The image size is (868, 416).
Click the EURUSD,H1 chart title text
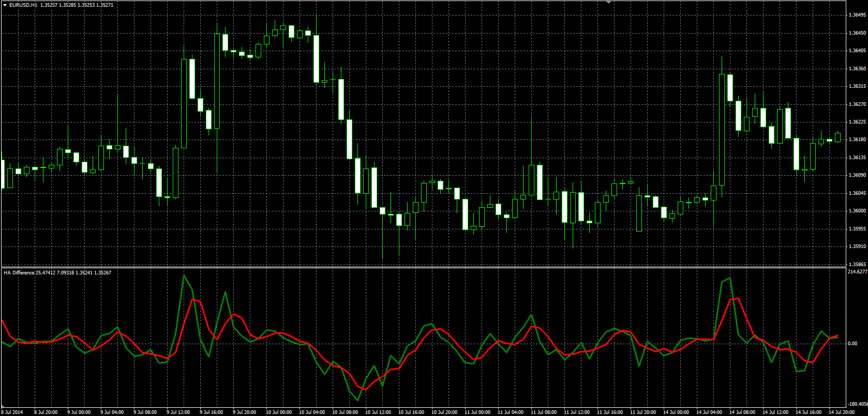click(x=23, y=5)
